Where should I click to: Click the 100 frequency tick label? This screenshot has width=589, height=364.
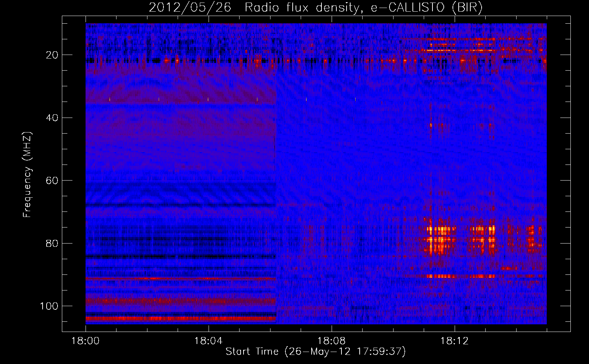(49, 306)
